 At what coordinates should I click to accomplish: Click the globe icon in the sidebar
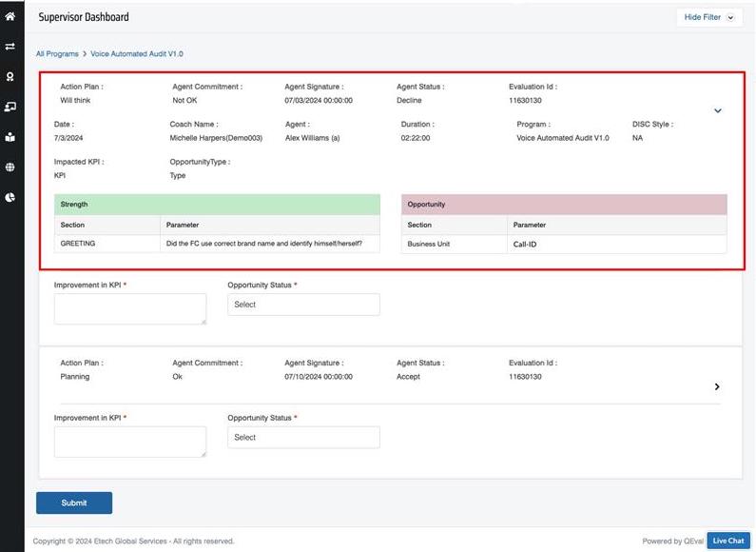coord(10,167)
